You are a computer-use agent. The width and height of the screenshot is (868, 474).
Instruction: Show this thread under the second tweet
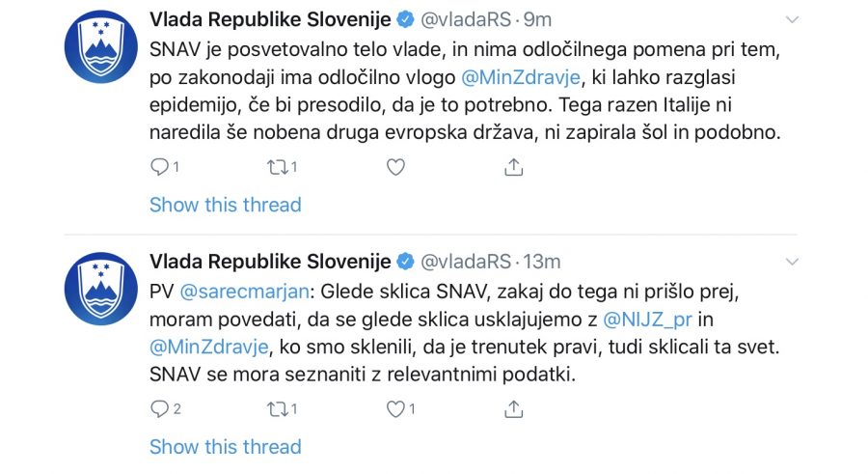(x=225, y=446)
